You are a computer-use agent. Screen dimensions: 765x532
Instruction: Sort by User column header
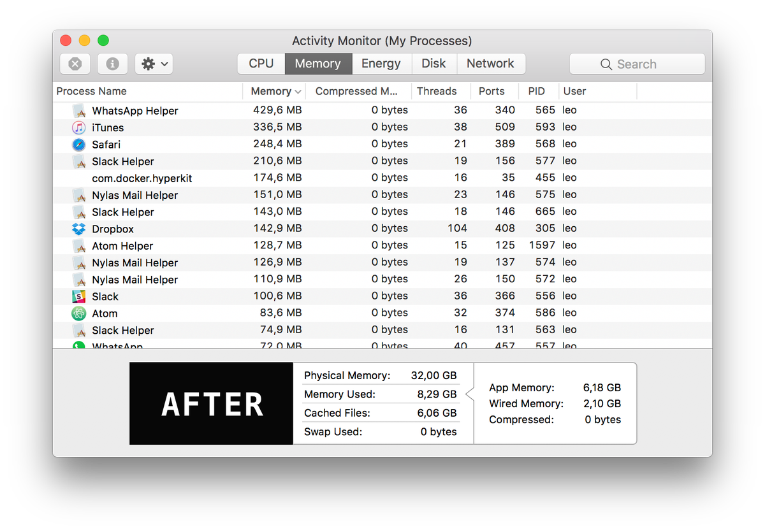(597, 91)
